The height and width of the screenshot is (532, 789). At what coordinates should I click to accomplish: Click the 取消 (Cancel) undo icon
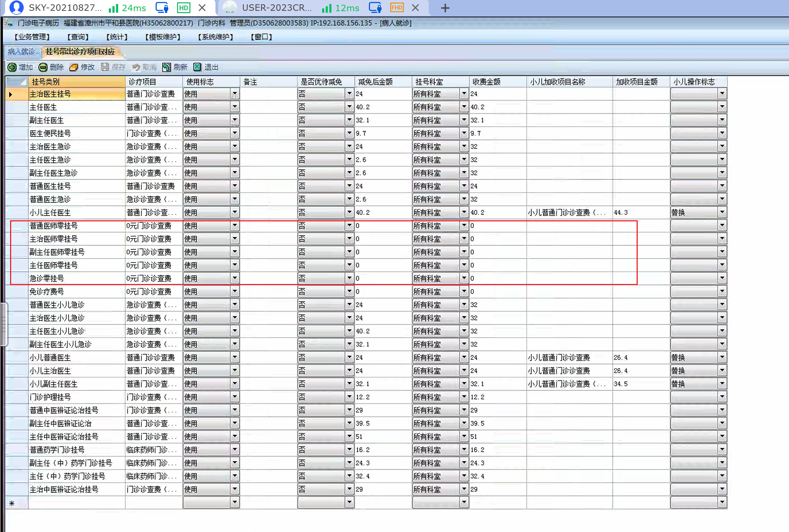click(x=136, y=67)
